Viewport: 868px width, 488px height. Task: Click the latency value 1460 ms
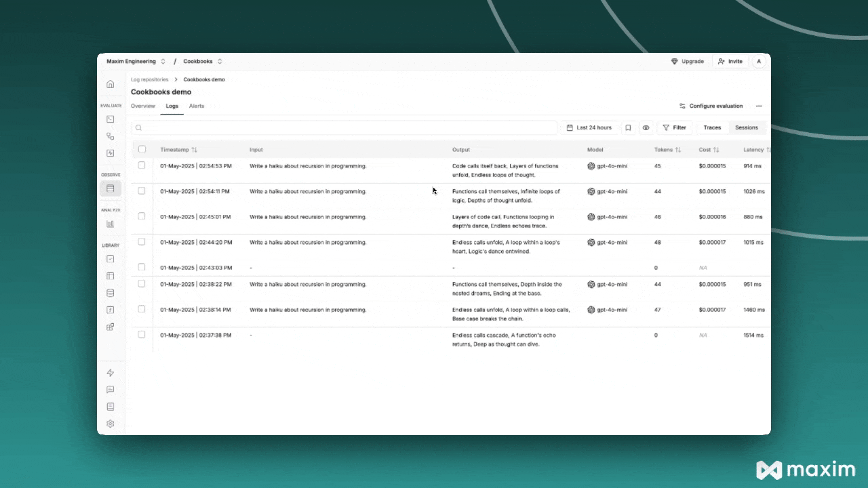coord(754,310)
